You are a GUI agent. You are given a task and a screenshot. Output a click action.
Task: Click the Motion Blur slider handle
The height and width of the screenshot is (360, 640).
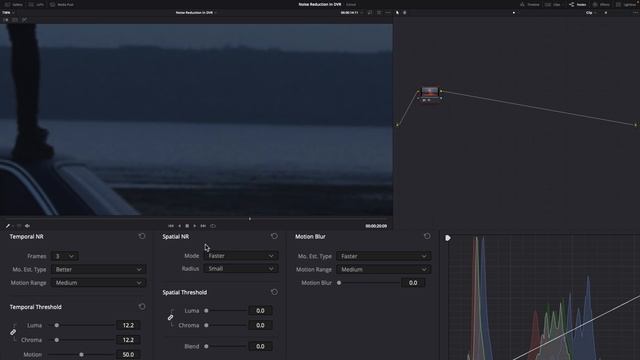[x=339, y=283]
